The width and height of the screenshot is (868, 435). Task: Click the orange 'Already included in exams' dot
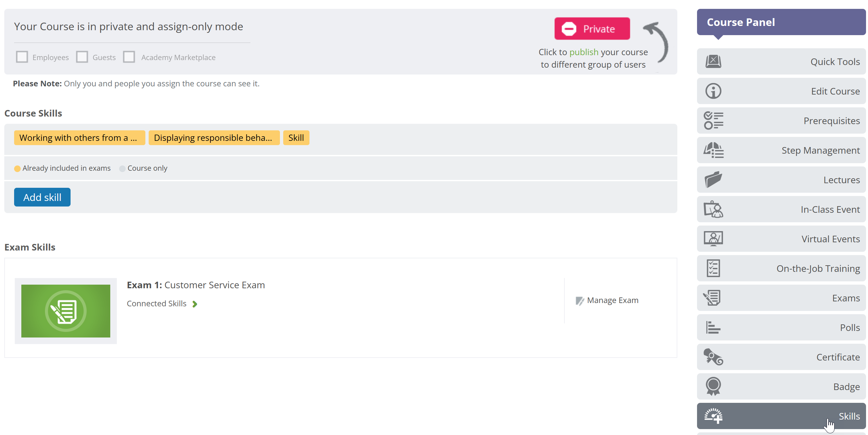[17, 168]
